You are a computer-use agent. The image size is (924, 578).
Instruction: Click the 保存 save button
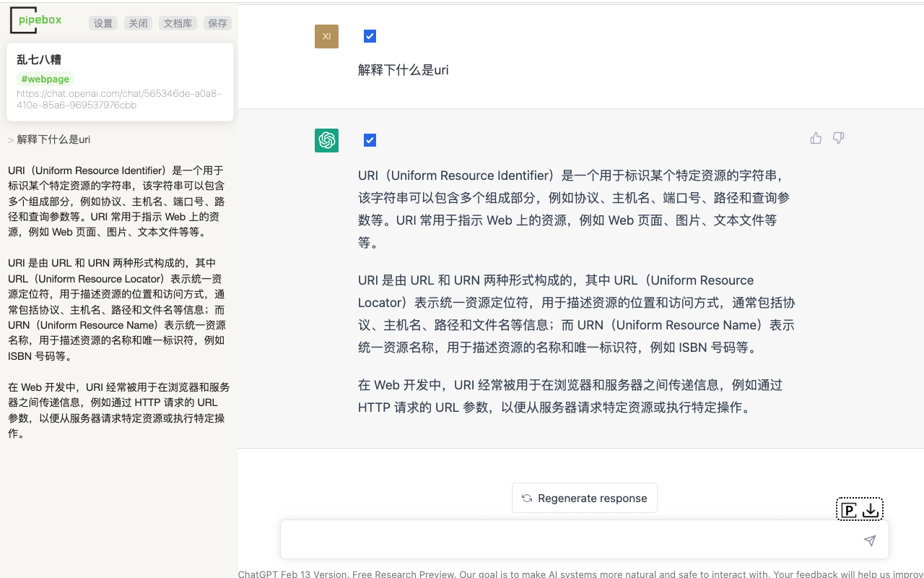coord(217,22)
